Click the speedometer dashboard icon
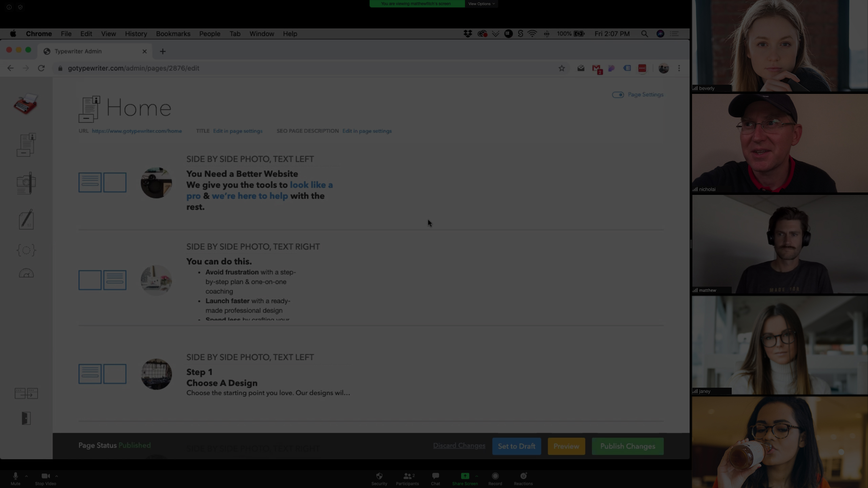Viewport: 868px width, 488px height. [x=26, y=273]
